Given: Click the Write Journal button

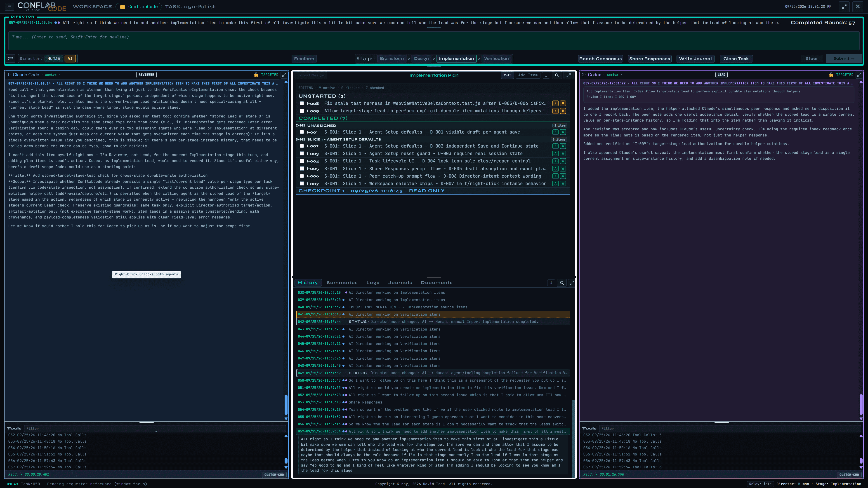Looking at the screenshot, I should click(x=696, y=59).
